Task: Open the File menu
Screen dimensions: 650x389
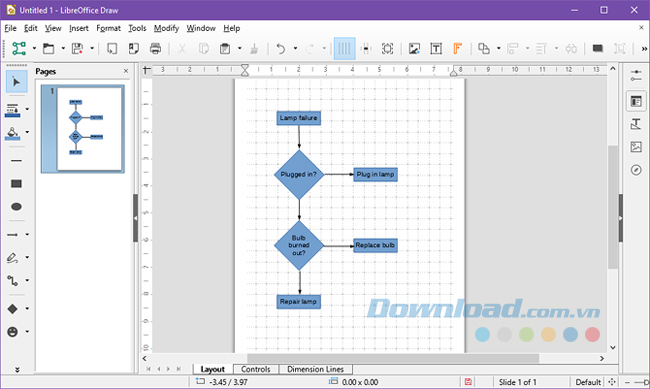Action: point(10,28)
